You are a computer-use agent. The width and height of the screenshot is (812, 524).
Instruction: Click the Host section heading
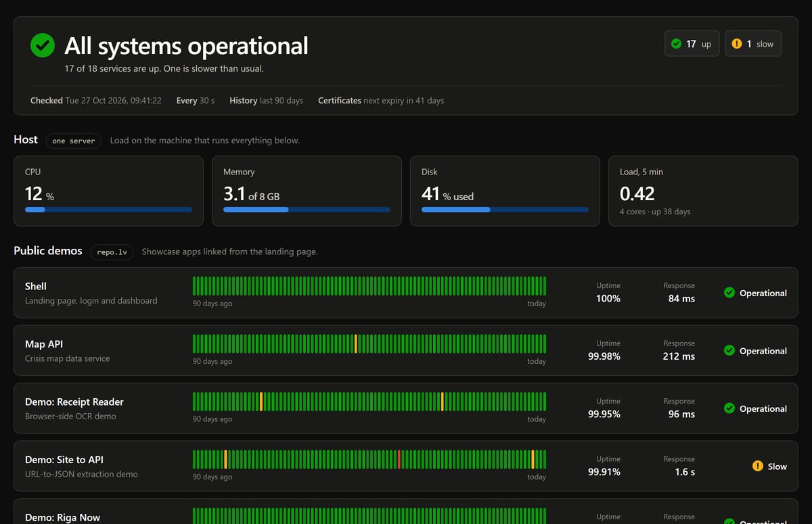pos(26,139)
